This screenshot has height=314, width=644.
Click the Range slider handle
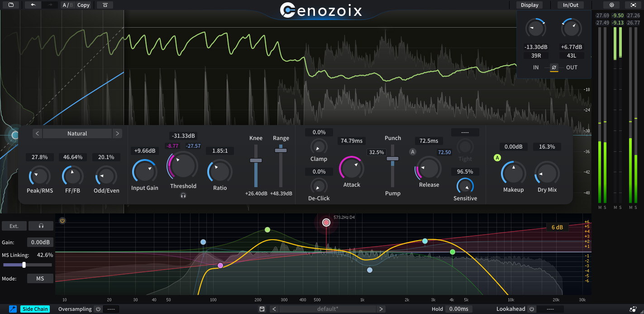pos(281,150)
